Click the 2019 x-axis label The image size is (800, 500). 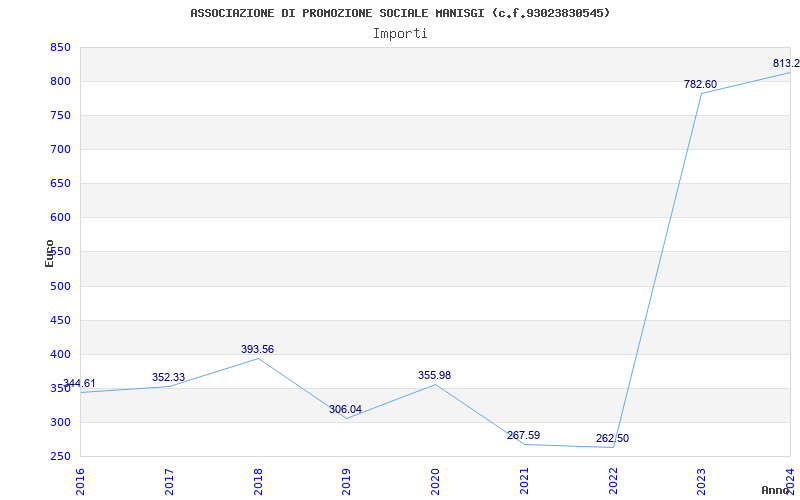(x=346, y=482)
